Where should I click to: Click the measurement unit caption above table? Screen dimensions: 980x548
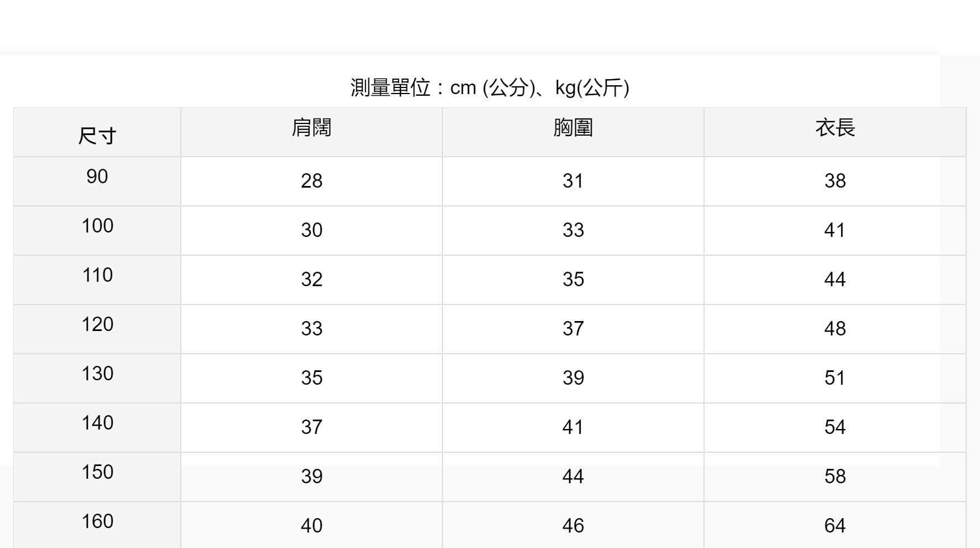pyautogui.click(x=489, y=87)
